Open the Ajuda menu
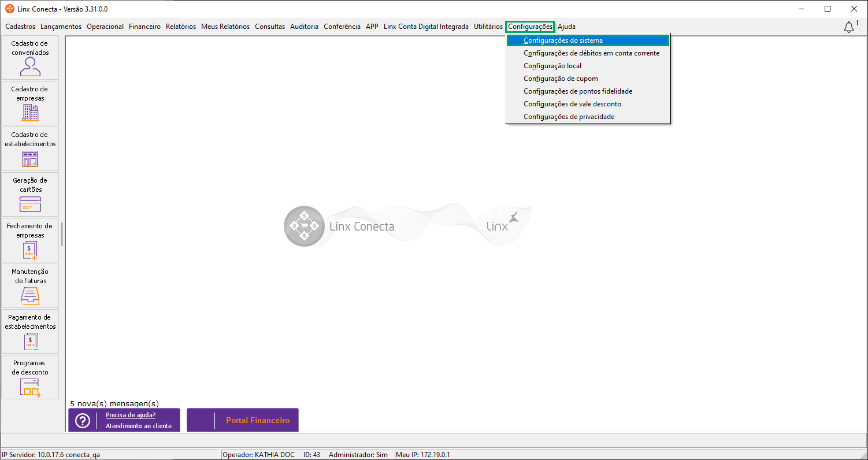 point(566,27)
